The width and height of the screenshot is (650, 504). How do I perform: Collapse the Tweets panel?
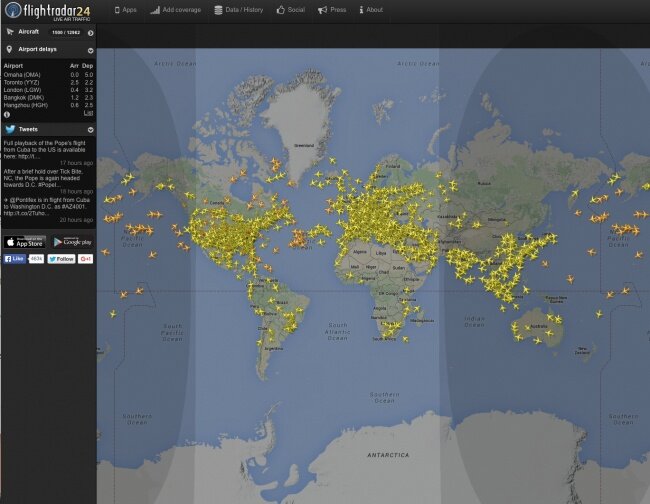coord(90,129)
